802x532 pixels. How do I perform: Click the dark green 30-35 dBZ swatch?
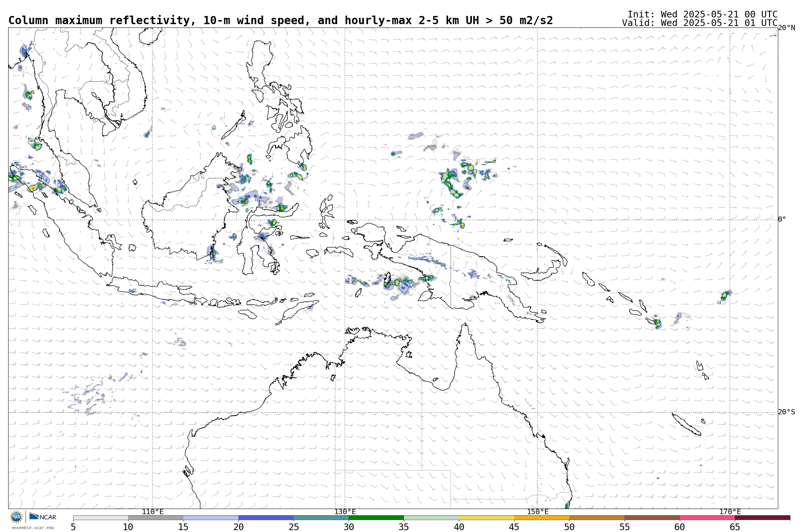point(376,518)
